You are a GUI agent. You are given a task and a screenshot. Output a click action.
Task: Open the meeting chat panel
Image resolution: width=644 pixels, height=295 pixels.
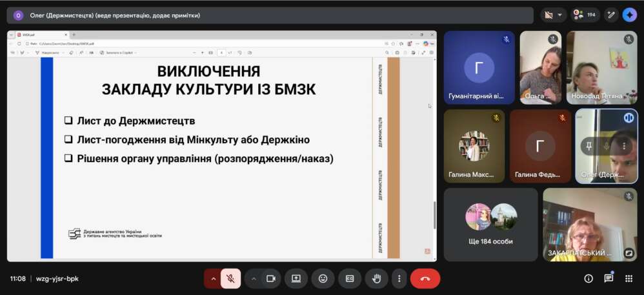[x=609, y=278]
